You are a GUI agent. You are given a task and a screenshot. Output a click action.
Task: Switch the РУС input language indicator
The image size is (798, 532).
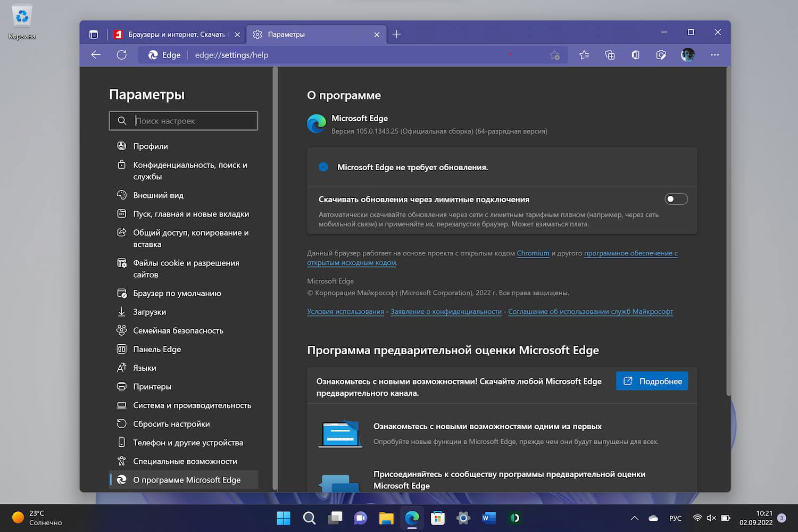pyautogui.click(x=675, y=518)
